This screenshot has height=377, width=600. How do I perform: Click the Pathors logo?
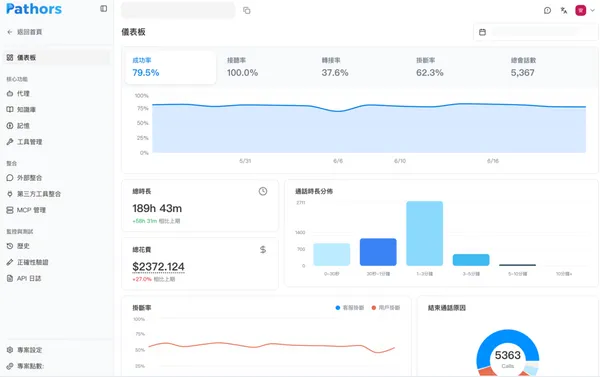point(34,9)
